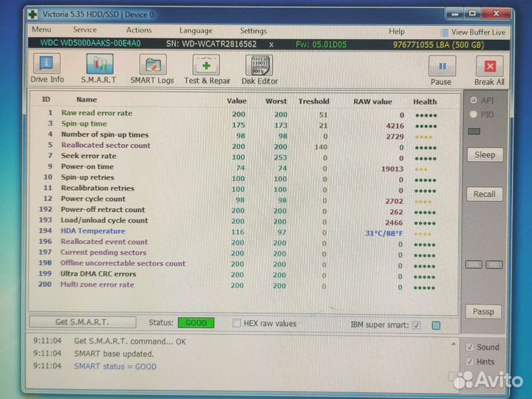Image resolution: width=532 pixels, height=399 pixels.
Task: Switch to the S.M.A.R.T view
Action: coord(98,69)
